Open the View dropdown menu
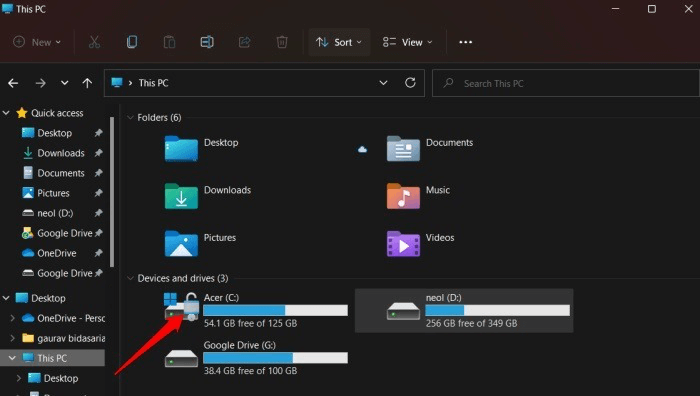Viewport: 700px width, 396px height. (x=408, y=42)
